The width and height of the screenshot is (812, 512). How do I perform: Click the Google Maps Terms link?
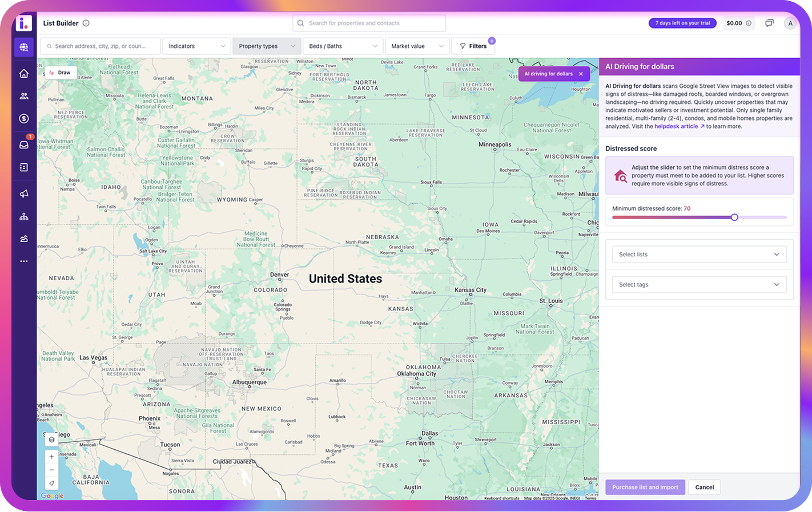pos(590,498)
